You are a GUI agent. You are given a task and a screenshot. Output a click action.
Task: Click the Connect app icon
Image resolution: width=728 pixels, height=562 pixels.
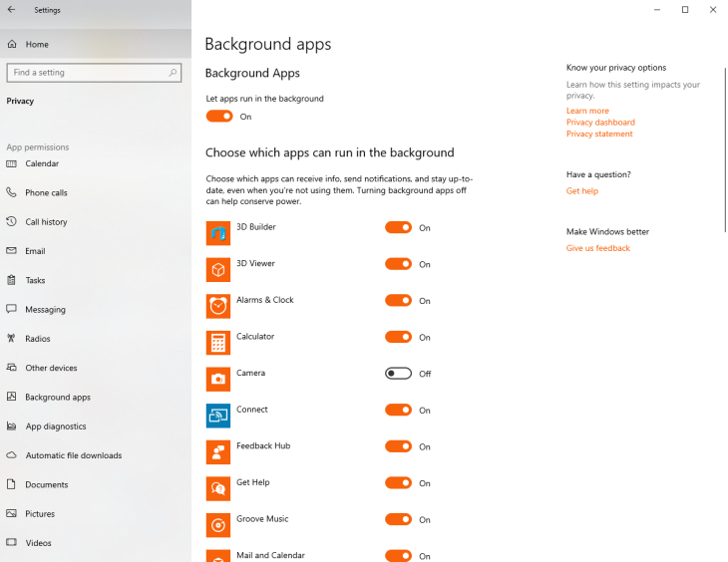[x=218, y=416]
